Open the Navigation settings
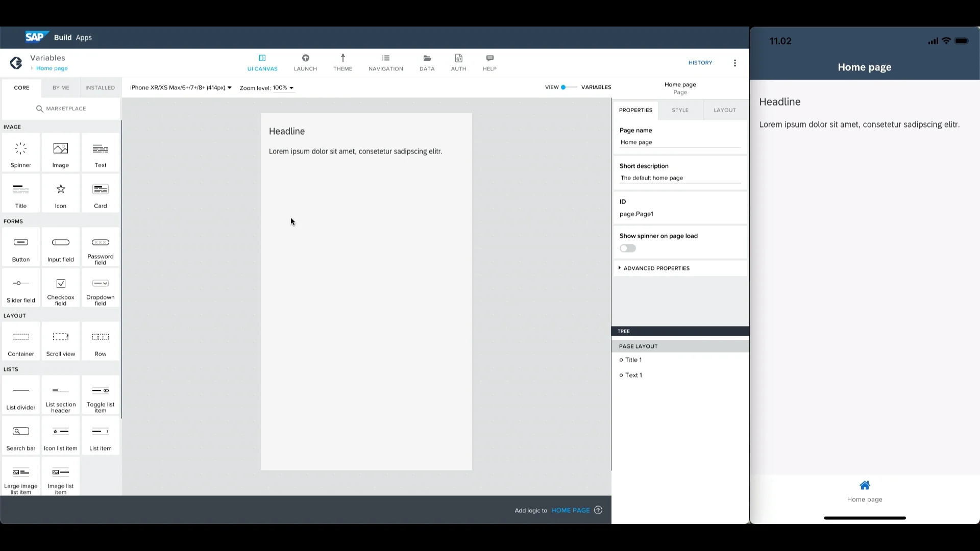Image resolution: width=980 pixels, height=551 pixels. tap(385, 62)
